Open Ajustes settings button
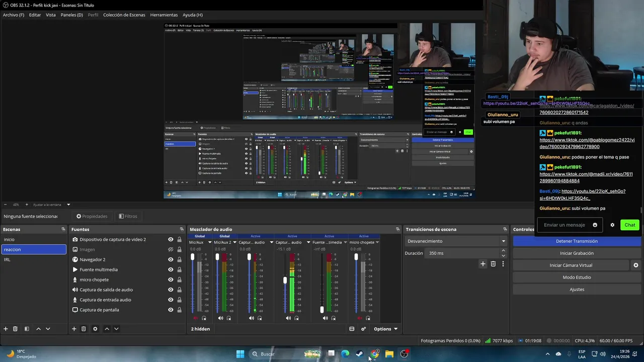The width and height of the screenshot is (644, 362). click(x=577, y=290)
